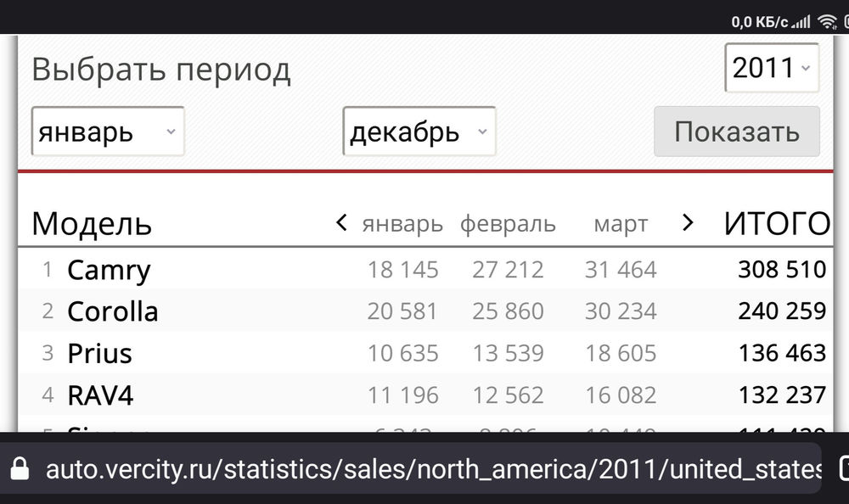Open the Camry model row

[x=109, y=270]
